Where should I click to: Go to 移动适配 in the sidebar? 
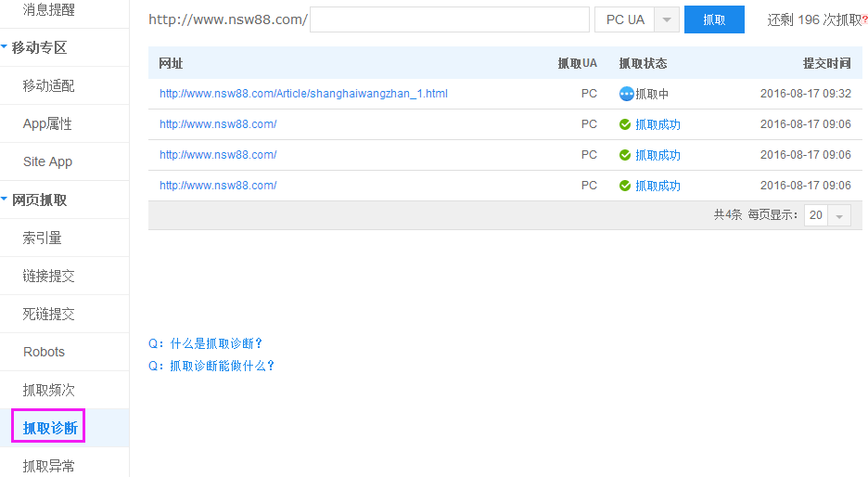pos(48,85)
